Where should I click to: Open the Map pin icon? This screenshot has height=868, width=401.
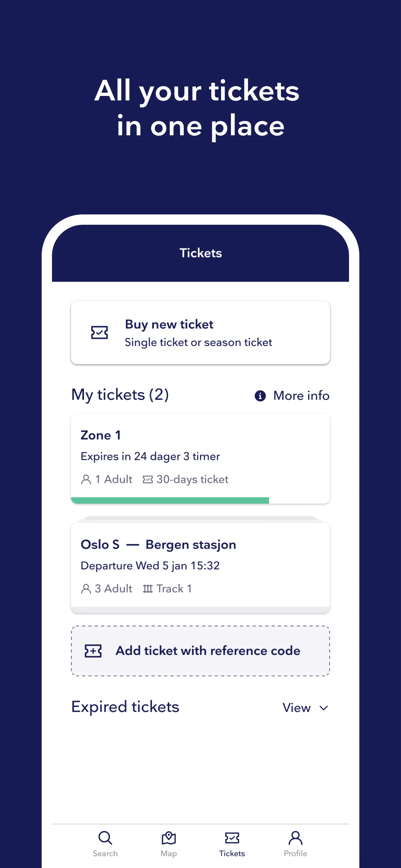tap(169, 838)
